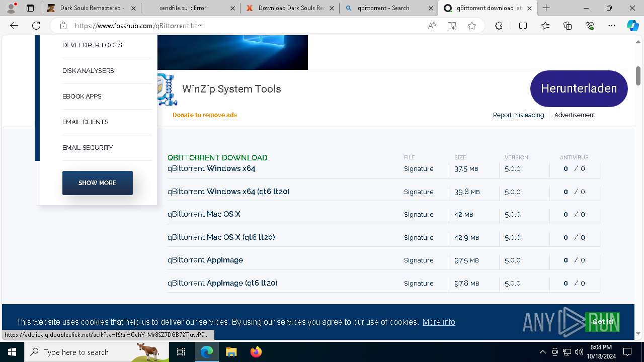The width and height of the screenshot is (644, 362).
Task: Select EBOOK APPS category
Action: 82,97
